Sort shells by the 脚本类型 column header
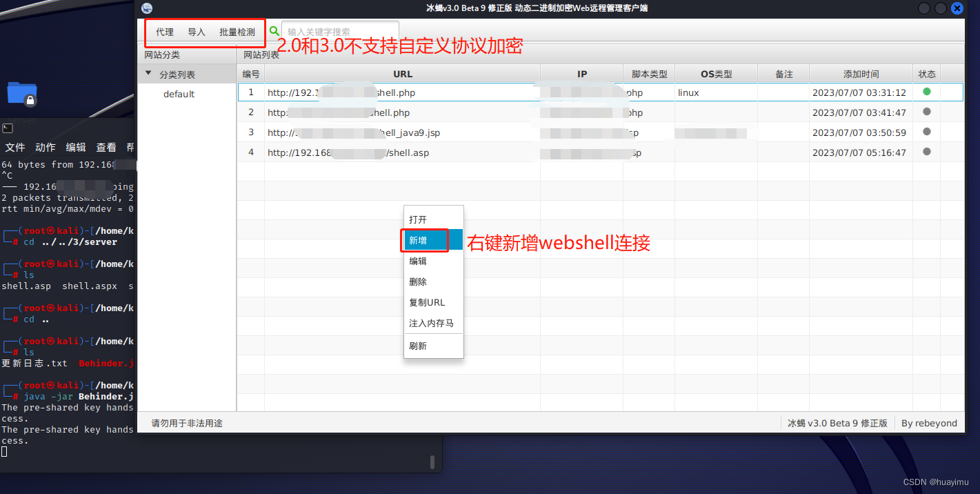The width and height of the screenshot is (980, 494). tap(648, 73)
